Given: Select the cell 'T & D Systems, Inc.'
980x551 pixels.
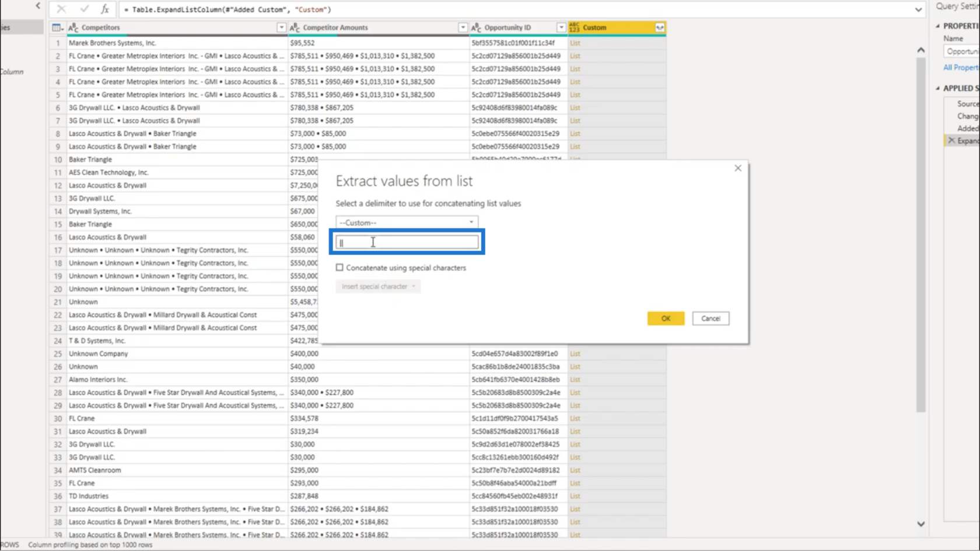Looking at the screenshot, I should pyautogui.click(x=177, y=341).
